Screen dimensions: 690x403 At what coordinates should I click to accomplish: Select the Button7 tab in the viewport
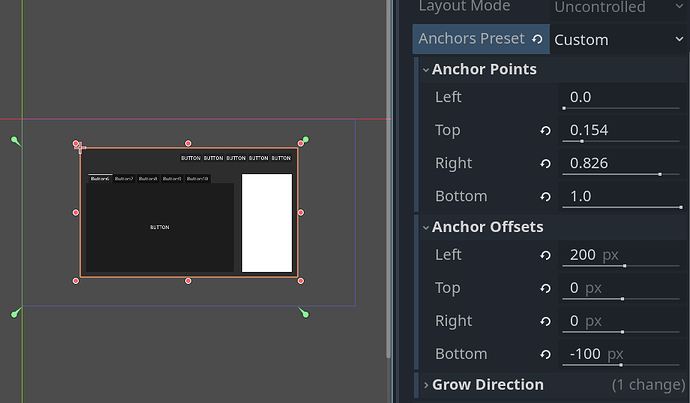pos(124,178)
